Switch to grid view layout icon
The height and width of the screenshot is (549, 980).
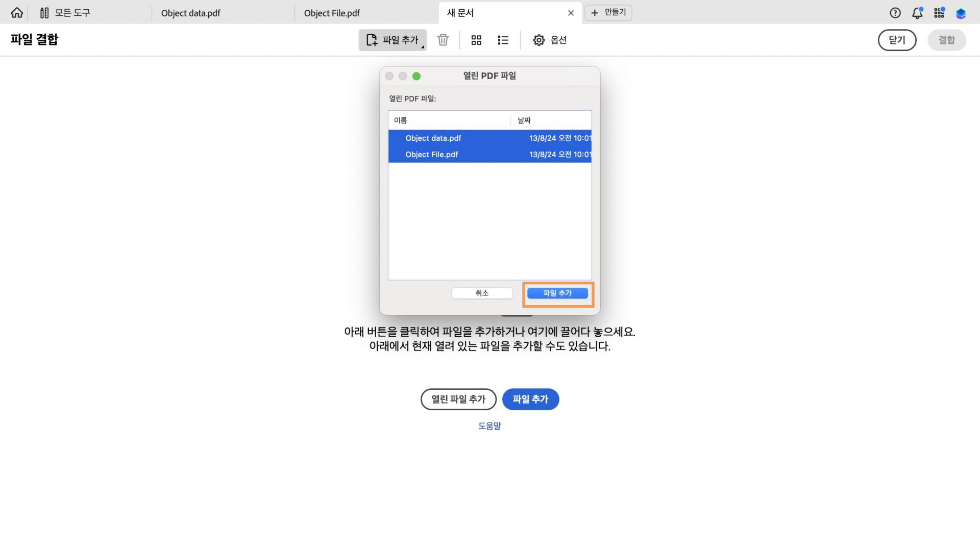[x=476, y=40]
